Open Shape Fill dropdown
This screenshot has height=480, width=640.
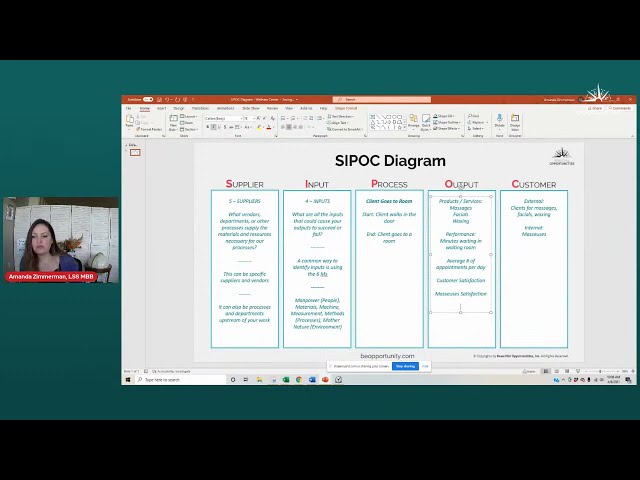[444, 116]
